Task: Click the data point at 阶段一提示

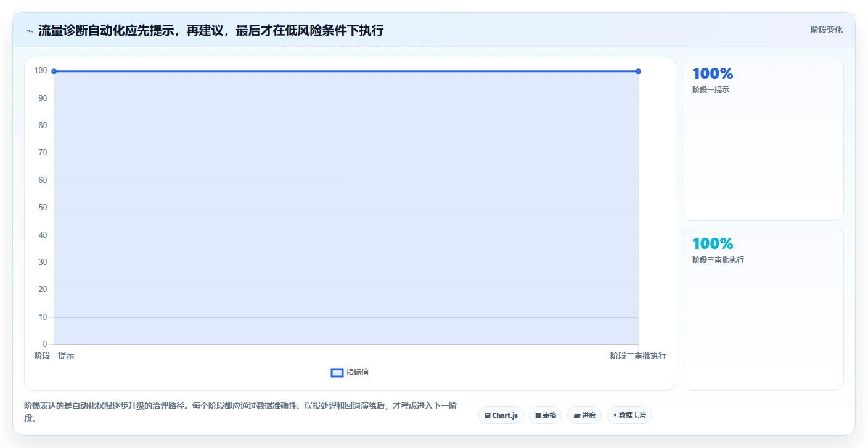Action: tap(54, 71)
